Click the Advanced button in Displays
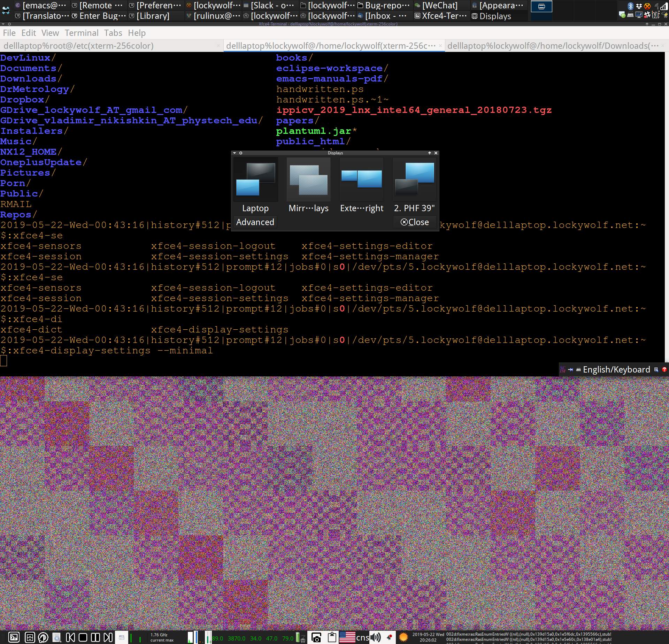Screen dimensions: 669x644 coord(255,222)
